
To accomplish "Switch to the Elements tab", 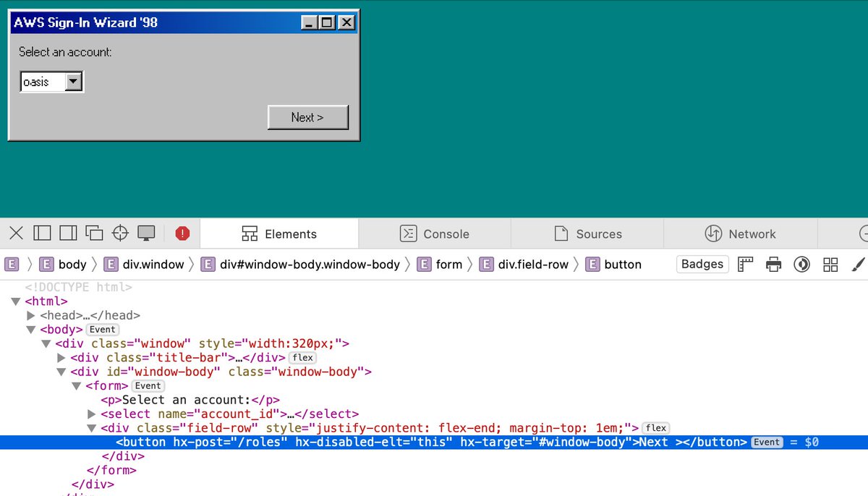I will 279,234.
